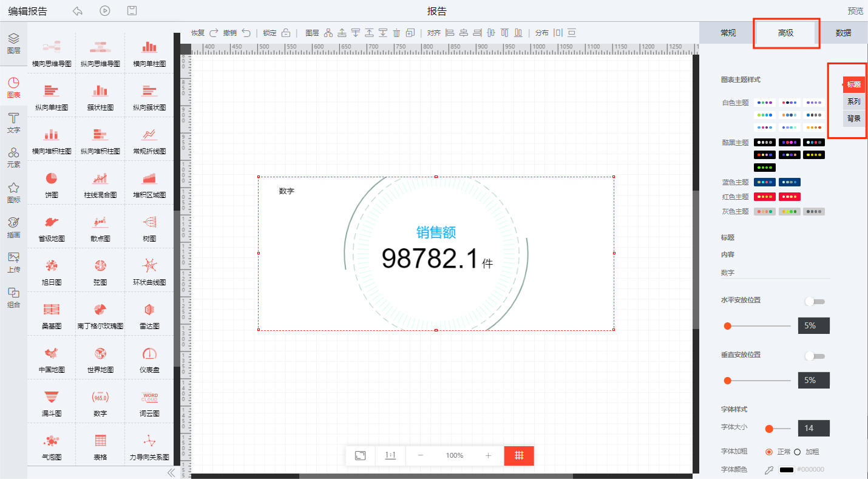This screenshot has height=479, width=868.
Task: Collapse the chart panel with double-chevron arrow
Action: (171, 472)
